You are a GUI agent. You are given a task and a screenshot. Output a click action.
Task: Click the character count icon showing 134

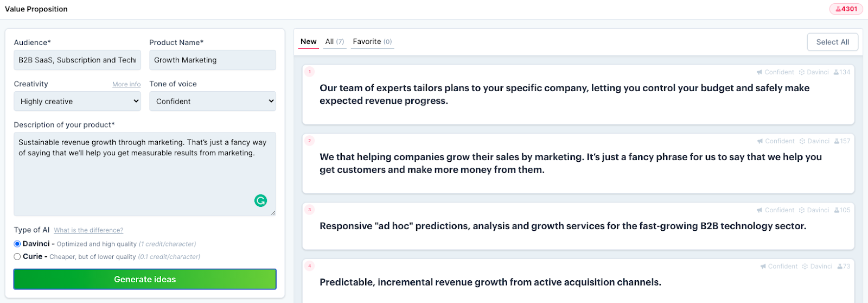pyautogui.click(x=836, y=72)
